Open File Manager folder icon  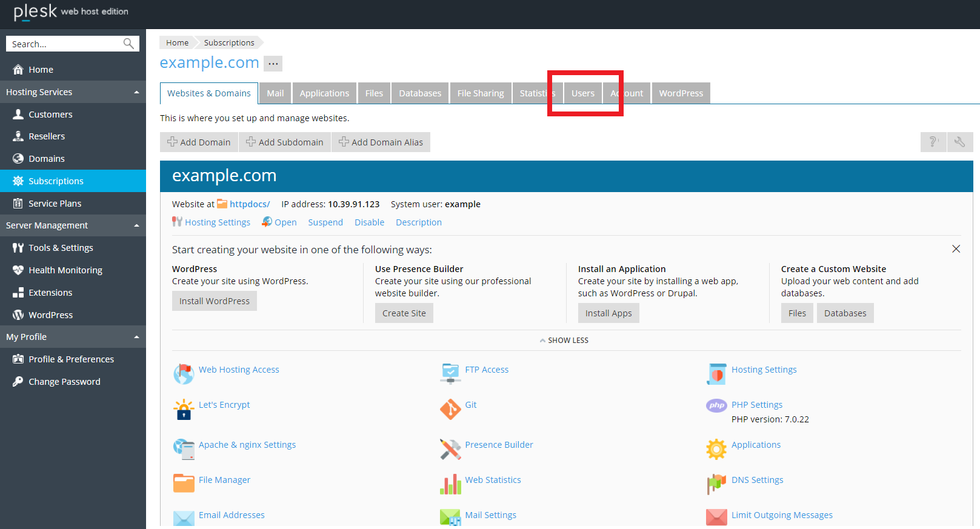183,483
